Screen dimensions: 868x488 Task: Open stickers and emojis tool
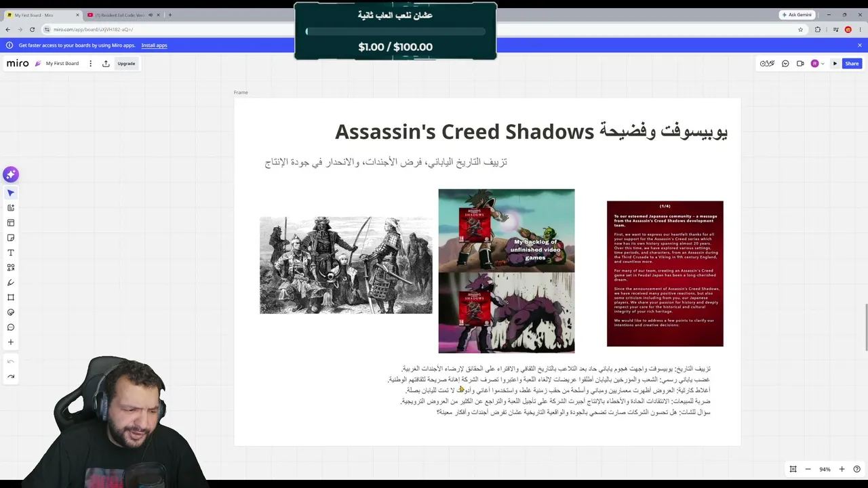point(10,312)
